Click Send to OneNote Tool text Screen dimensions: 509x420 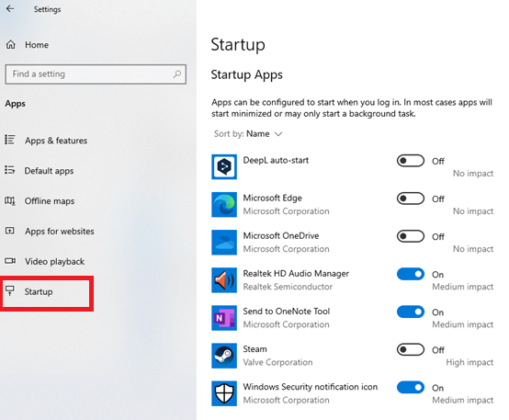(x=287, y=312)
